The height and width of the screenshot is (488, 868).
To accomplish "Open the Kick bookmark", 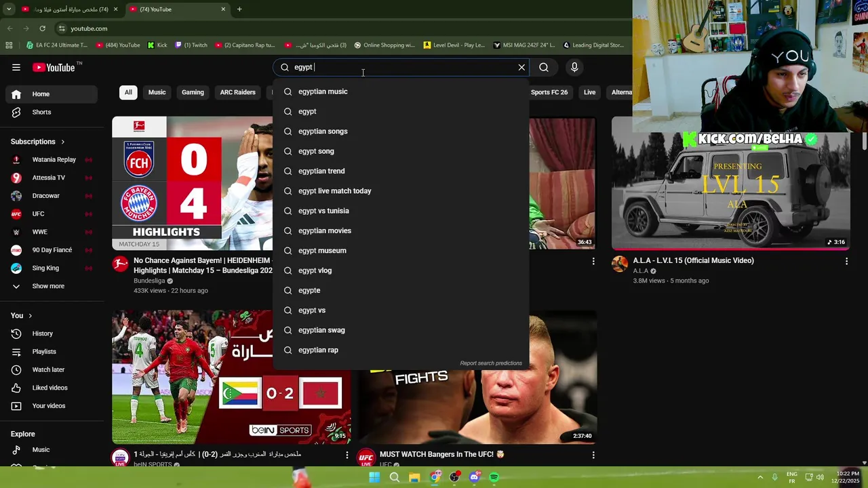I will point(157,45).
